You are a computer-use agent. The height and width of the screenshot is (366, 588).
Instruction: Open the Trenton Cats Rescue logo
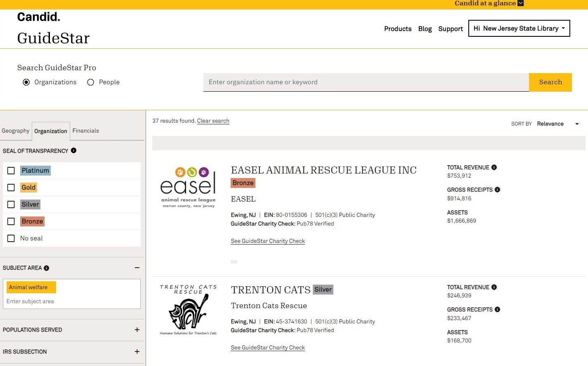click(188, 309)
